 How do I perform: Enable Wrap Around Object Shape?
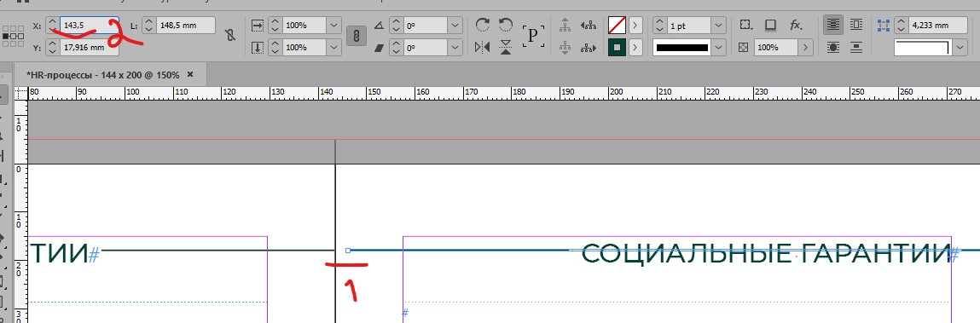pyautogui.click(x=832, y=47)
